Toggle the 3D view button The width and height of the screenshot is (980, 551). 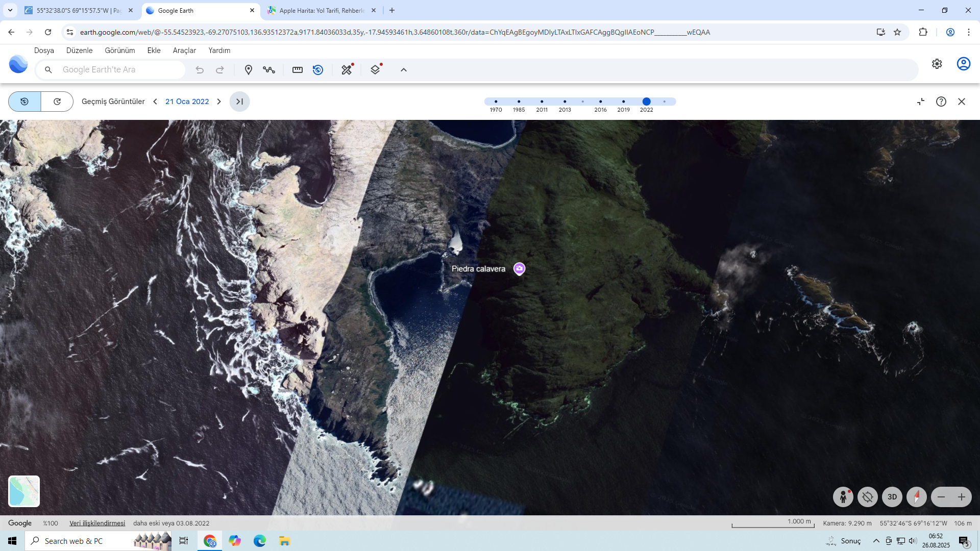pyautogui.click(x=892, y=497)
